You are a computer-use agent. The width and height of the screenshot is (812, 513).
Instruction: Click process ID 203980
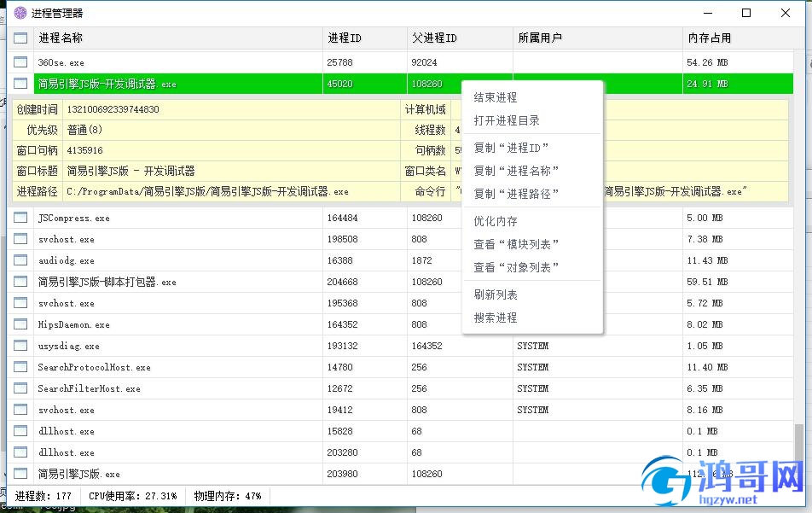pos(342,473)
